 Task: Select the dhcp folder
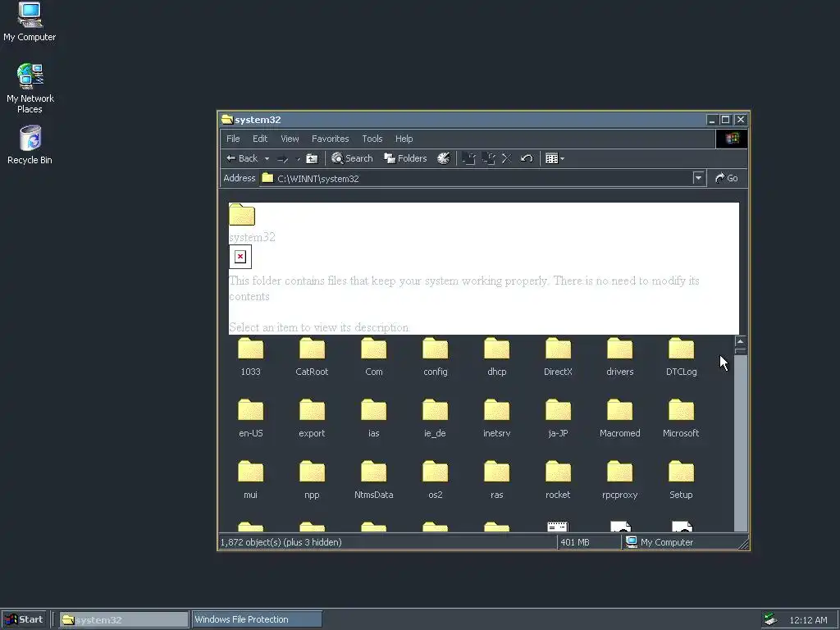click(x=496, y=357)
